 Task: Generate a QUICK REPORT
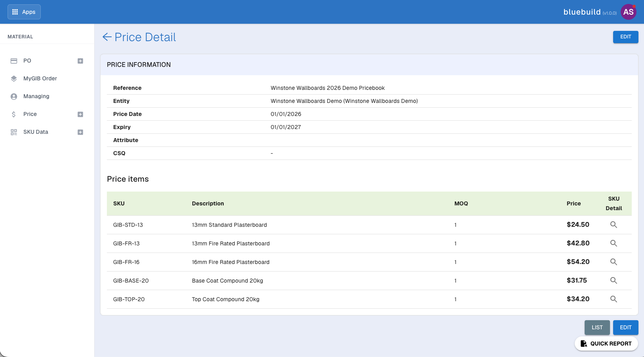click(606, 344)
